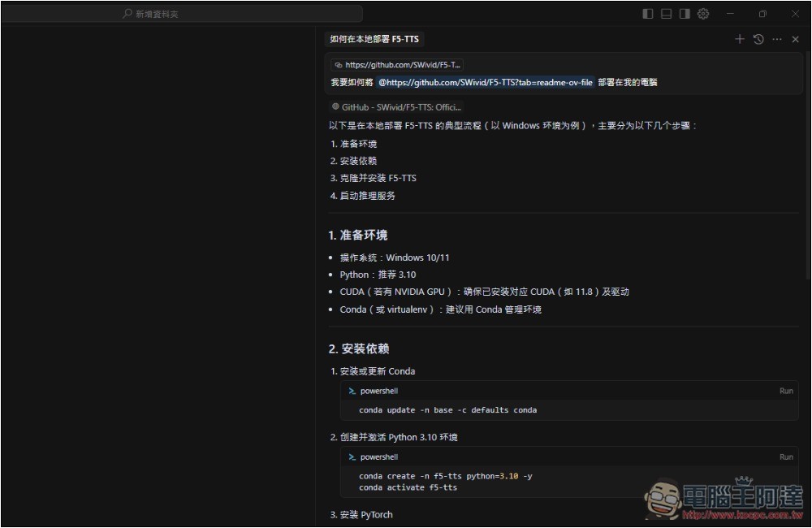
Task: Open settings via the gear icon
Action: (703, 14)
